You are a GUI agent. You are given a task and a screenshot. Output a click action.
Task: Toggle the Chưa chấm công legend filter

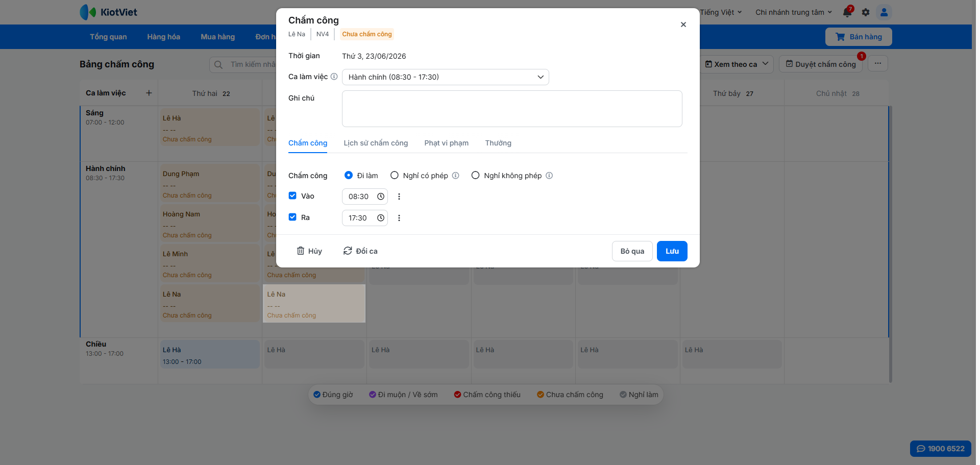click(570, 395)
